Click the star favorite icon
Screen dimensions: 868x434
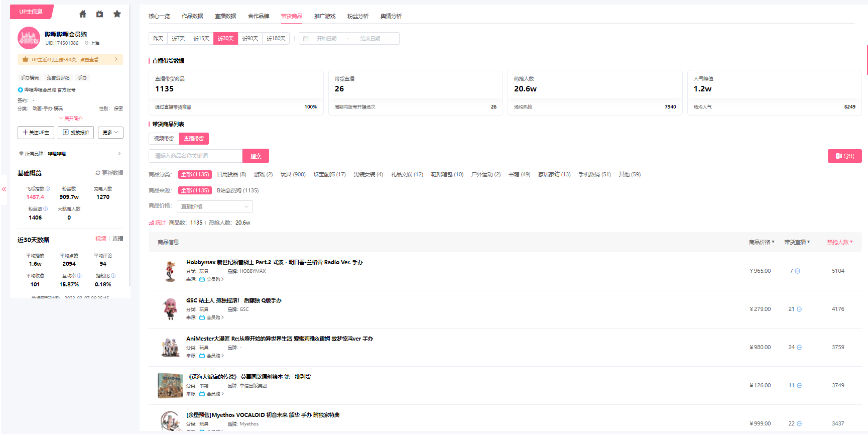click(x=117, y=14)
